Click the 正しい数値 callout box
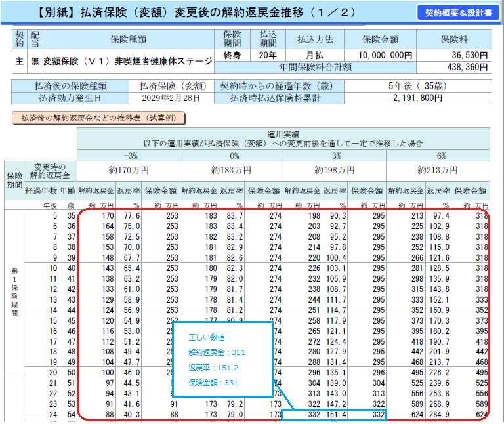The width and height of the screenshot is (504, 424). pos(221,359)
